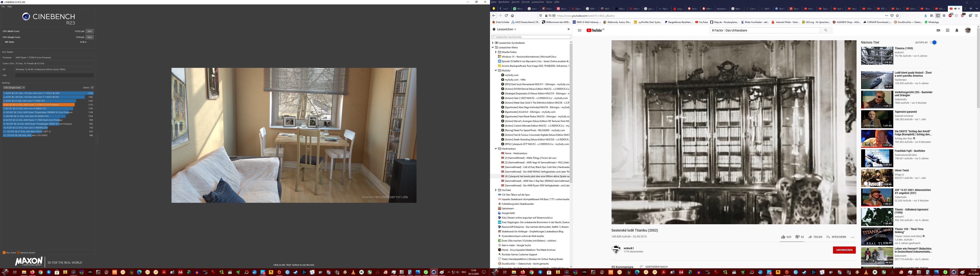The image size is (980, 276).
Task: Toggle the Firefox sidebar icon
Action: pos(938,16)
